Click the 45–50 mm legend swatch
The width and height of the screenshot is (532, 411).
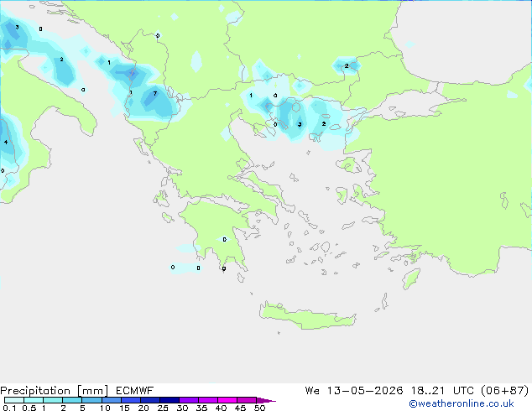(247, 400)
